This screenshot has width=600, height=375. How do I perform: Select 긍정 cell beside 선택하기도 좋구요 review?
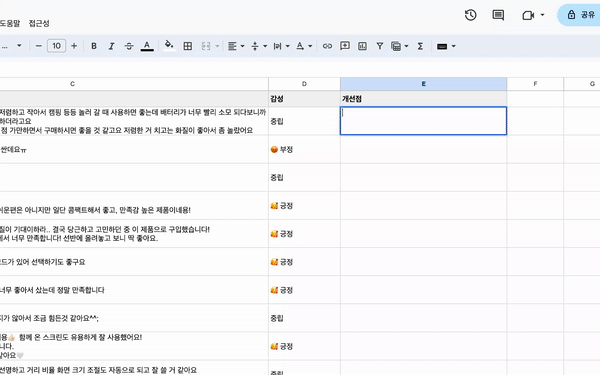[304, 262]
